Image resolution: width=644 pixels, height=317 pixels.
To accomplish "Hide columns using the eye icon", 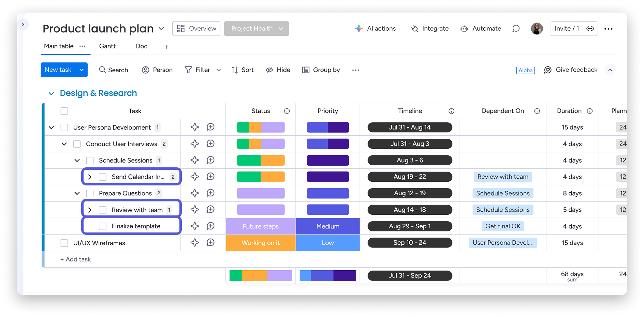I will (x=269, y=70).
